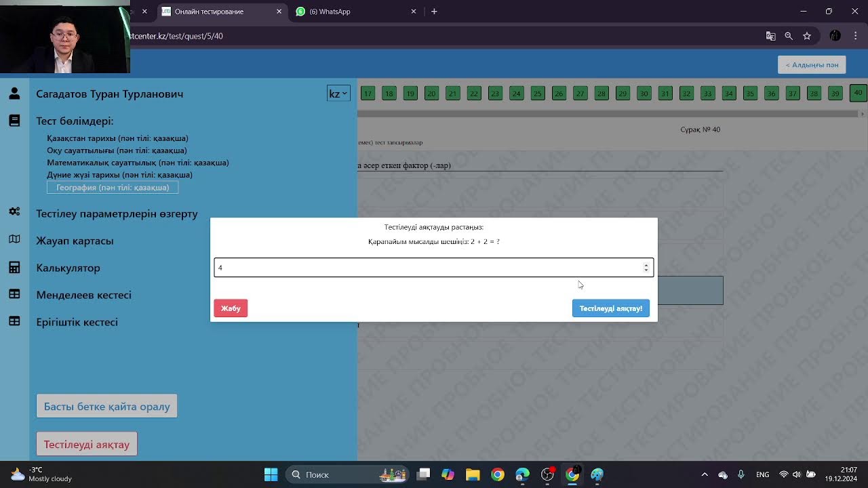
Task: Close the Онлайн тестирование tab
Action: [279, 12]
